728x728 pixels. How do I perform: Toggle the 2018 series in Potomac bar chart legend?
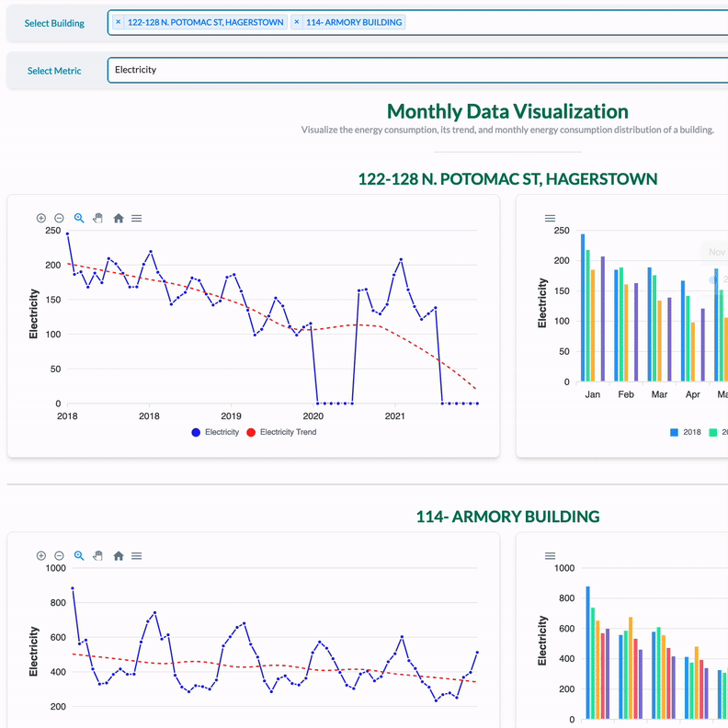[x=686, y=431]
